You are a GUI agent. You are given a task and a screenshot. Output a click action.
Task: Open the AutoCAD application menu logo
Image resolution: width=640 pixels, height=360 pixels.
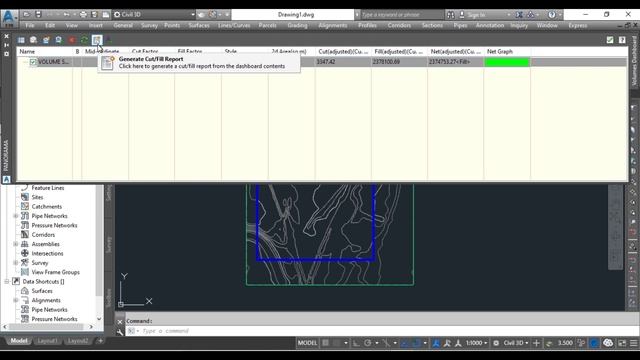coord(9,18)
